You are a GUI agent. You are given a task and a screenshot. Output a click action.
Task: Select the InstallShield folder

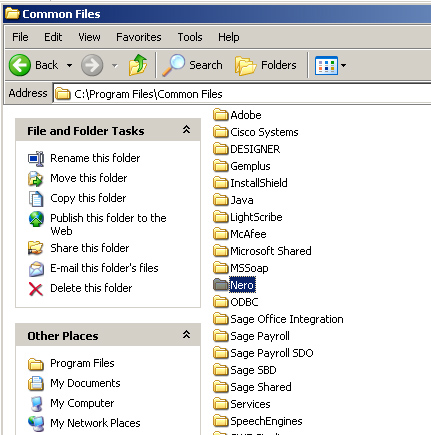250,183
